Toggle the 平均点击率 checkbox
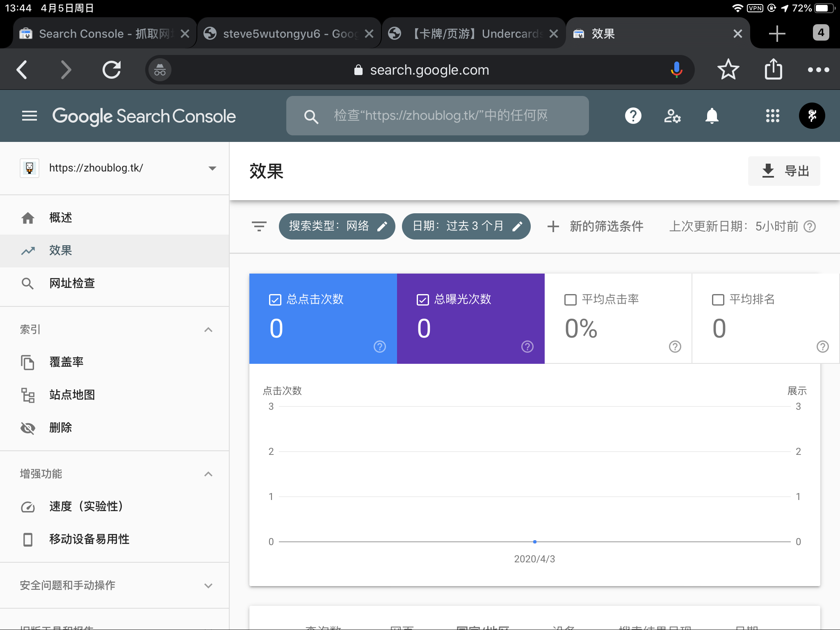The image size is (840, 630). (571, 300)
